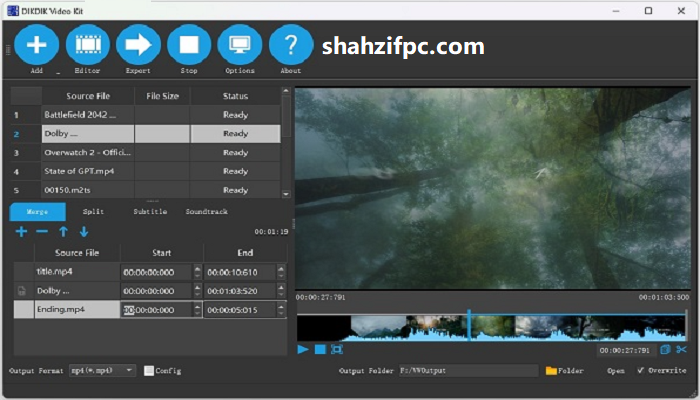Screen dimensions: 700x400
Task: Select Battlefield 2042 in the source list
Action: tap(88, 115)
